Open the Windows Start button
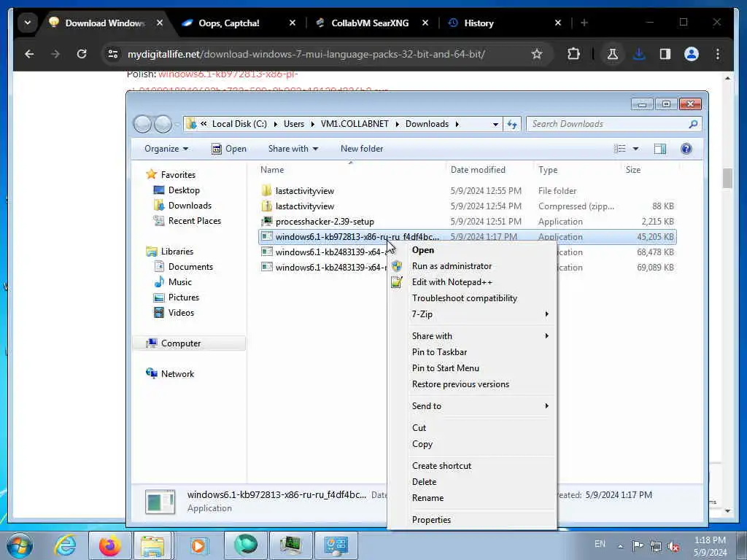Screen dimensions: 747x560 point(20,545)
